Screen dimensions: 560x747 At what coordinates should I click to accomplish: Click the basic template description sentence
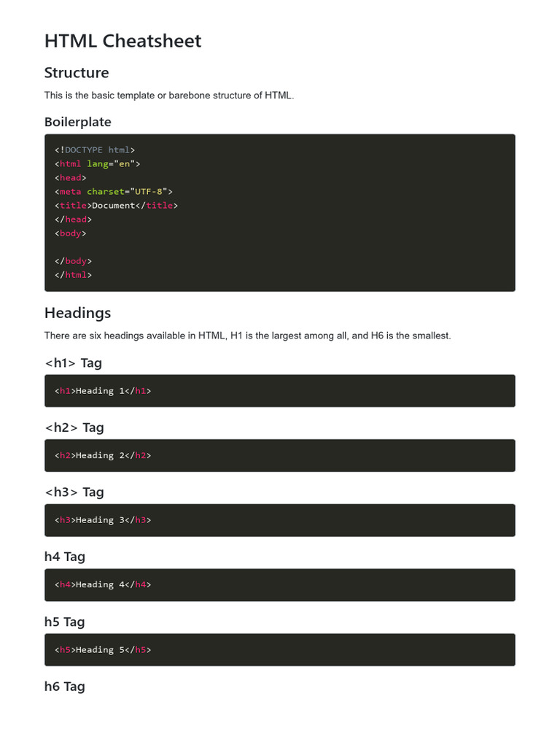(x=169, y=96)
